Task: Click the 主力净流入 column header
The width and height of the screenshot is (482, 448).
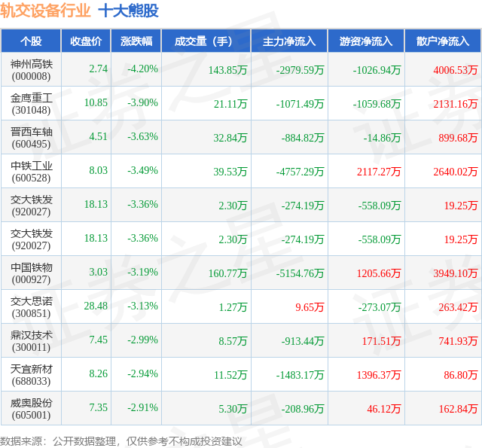Action: click(289, 41)
